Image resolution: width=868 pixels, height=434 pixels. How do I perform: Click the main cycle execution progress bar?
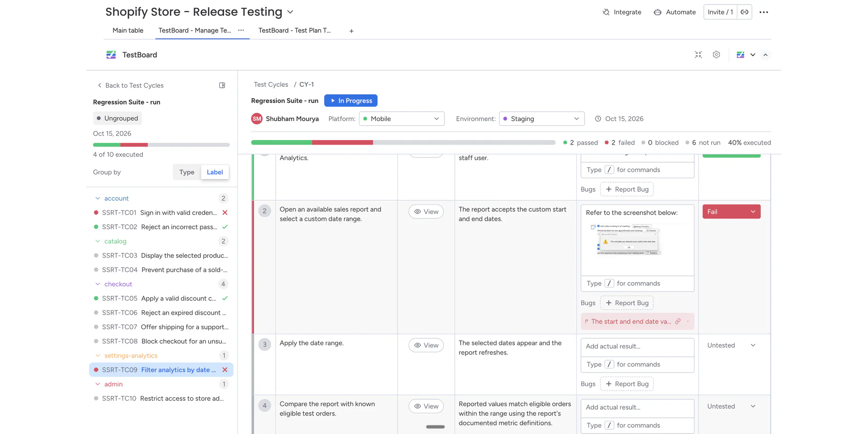click(x=403, y=142)
